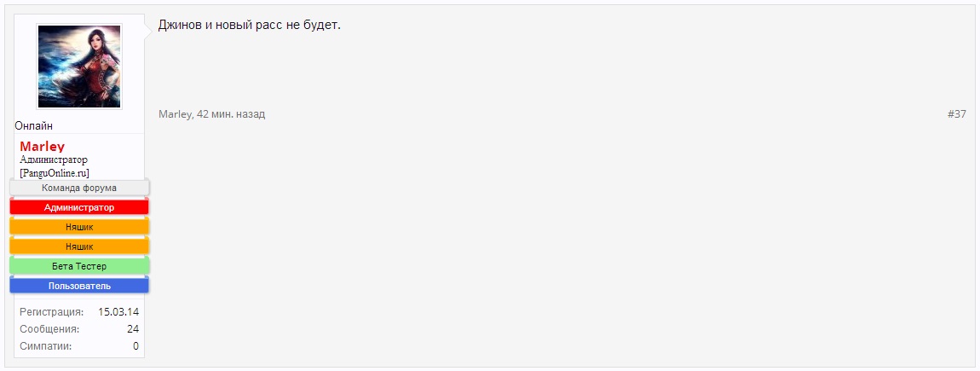The height and width of the screenshot is (371, 980).
Task: Open Marley author link in post footer
Action: coord(175,114)
